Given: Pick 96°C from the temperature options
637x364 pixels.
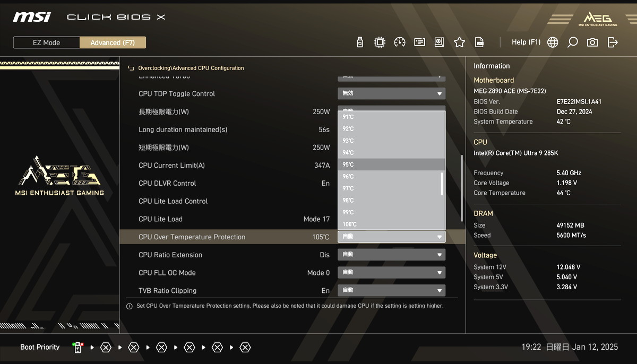Looking at the screenshot, I should pos(391,177).
